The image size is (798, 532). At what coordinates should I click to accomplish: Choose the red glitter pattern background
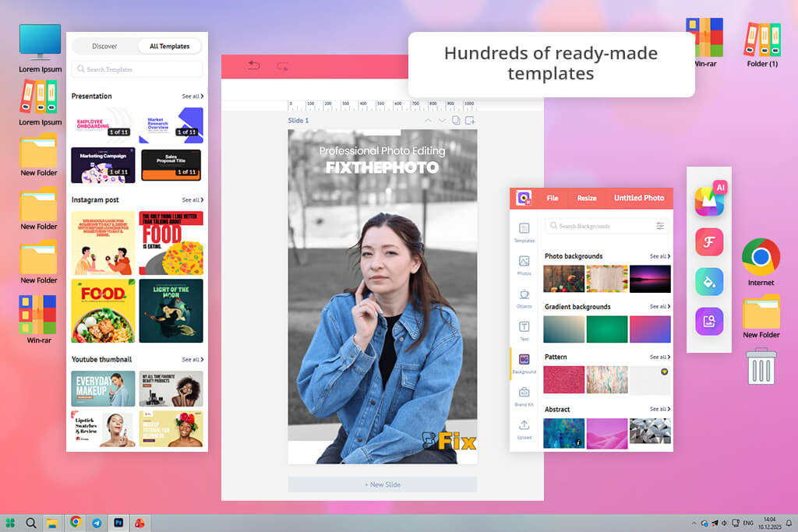564,380
